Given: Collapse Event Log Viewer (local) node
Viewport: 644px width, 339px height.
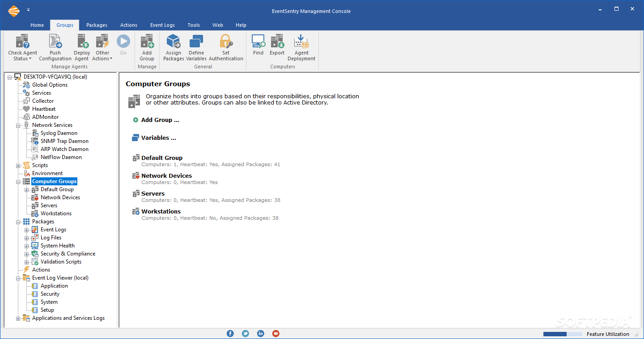Looking at the screenshot, I should 18,278.
